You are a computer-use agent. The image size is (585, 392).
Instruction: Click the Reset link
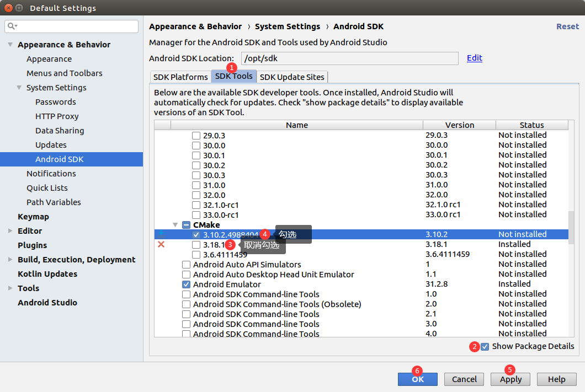click(567, 26)
